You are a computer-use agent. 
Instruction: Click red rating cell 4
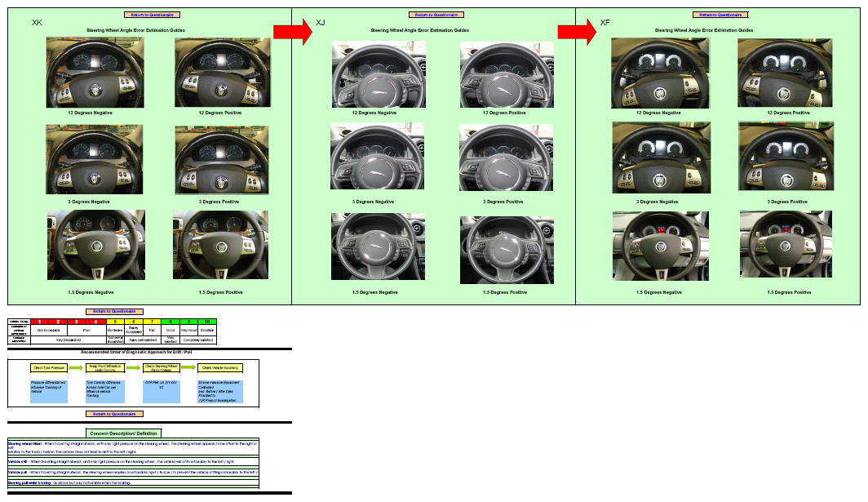(95, 322)
